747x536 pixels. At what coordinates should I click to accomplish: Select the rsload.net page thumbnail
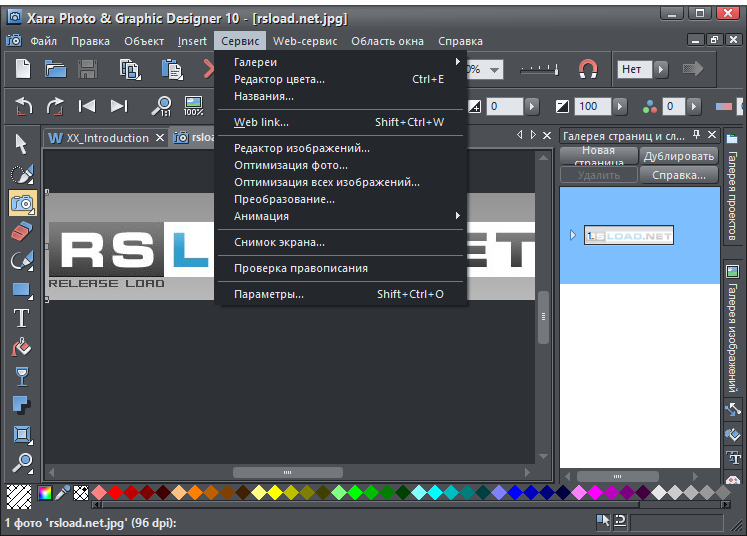[629, 235]
